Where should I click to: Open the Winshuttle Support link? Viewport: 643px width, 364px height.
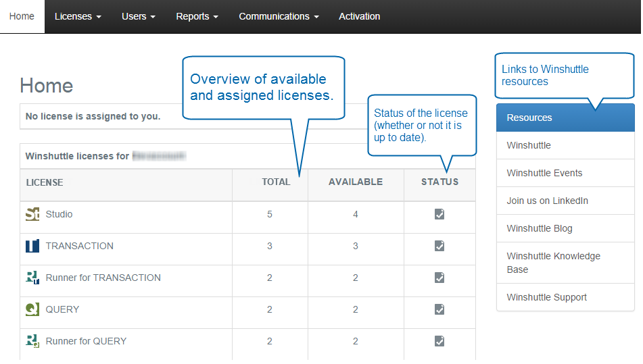pyautogui.click(x=565, y=297)
